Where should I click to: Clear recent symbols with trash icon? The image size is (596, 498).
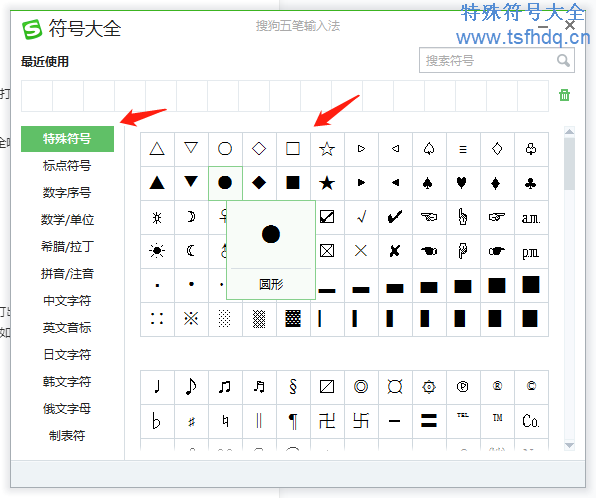564,95
